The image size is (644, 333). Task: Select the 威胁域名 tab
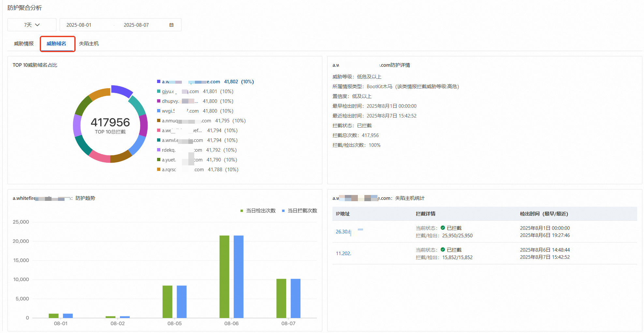tap(56, 44)
